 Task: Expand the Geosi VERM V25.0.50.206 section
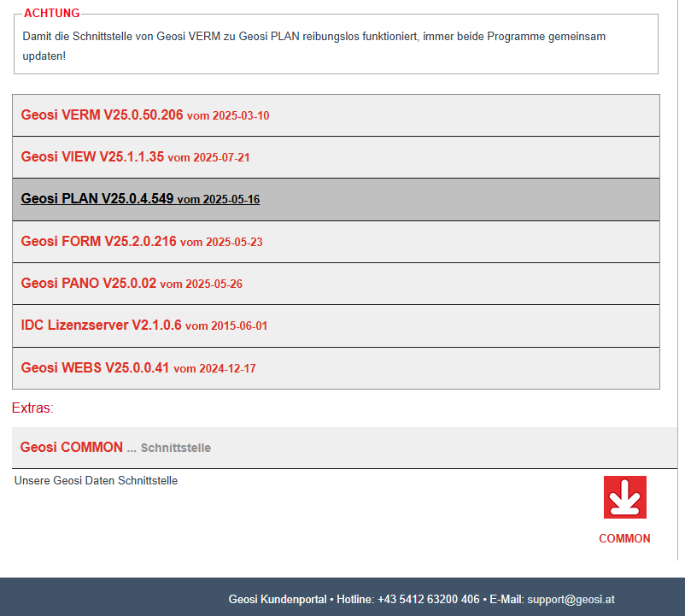pos(336,115)
